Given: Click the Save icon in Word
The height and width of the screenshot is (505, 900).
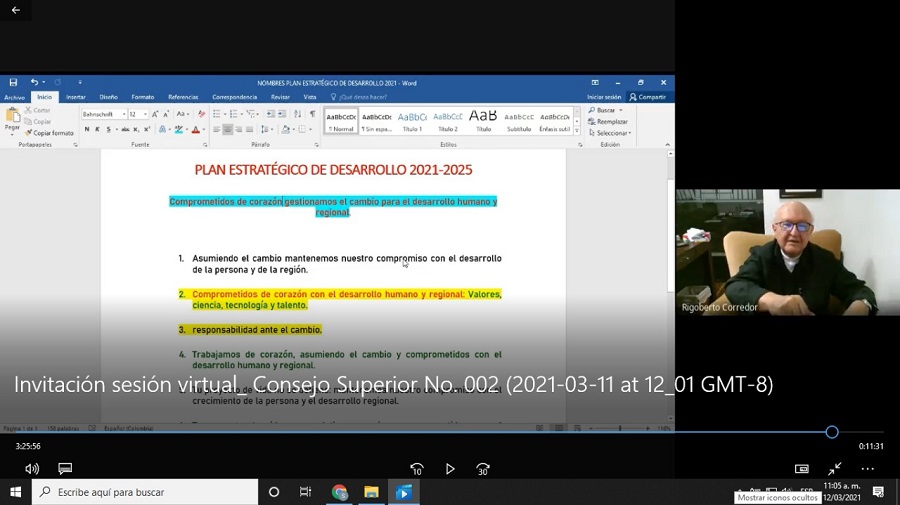Looking at the screenshot, I should [13, 83].
